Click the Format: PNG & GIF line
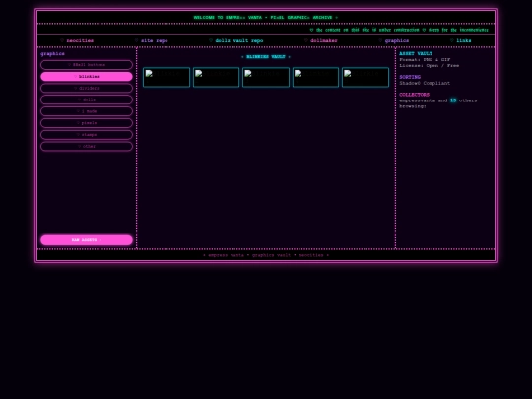This screenshot has height=399, width=532. (425, 60)
